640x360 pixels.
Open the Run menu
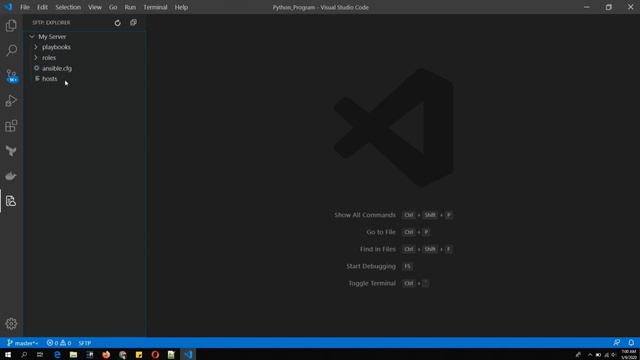click(130, 7)
